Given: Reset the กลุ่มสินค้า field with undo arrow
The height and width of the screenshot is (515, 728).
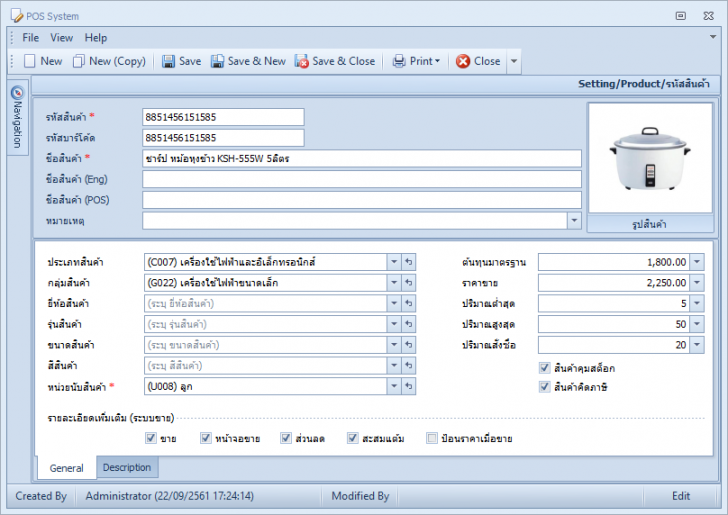Looking at the screenshot, I should [409, 282].
